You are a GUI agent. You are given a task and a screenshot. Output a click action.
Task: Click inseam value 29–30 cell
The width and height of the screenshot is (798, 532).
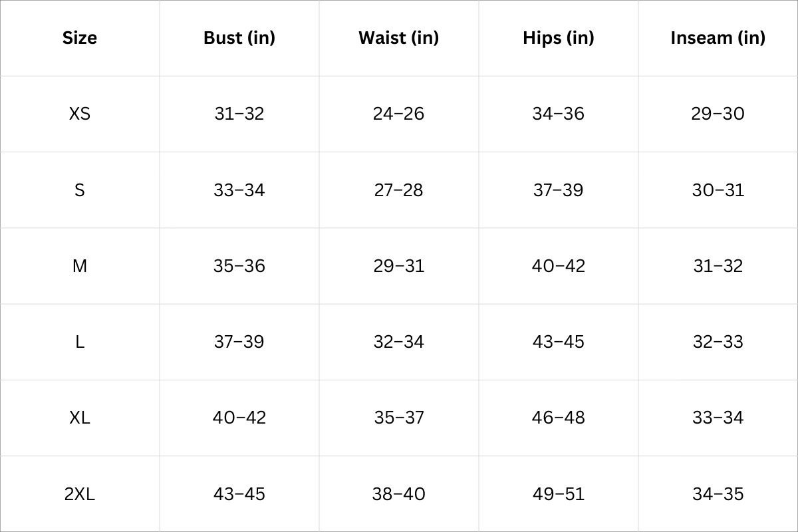(x=718, y=114)
